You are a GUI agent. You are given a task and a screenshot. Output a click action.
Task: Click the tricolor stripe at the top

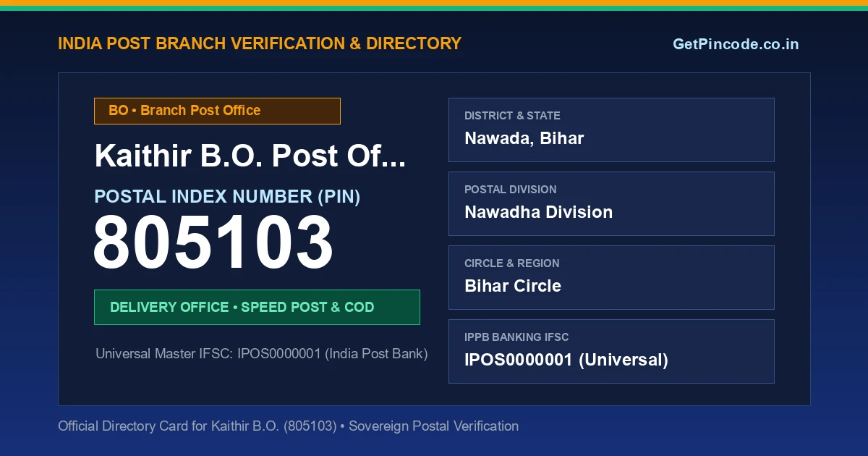pos(434,5)
